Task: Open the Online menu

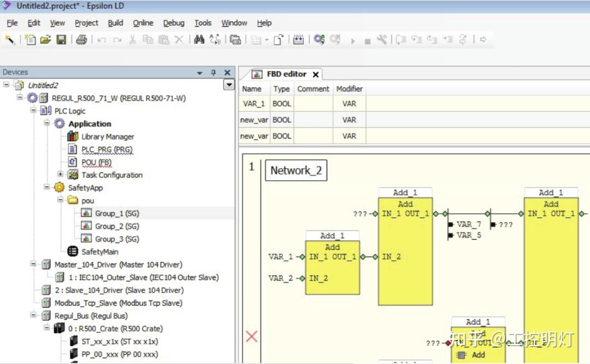Action: pyautogui.click(x=143, y=23)
